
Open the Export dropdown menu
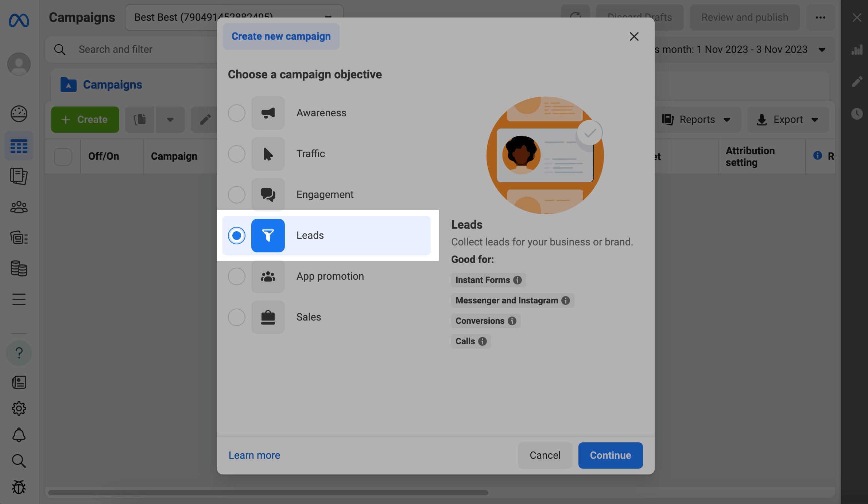point(788,120)
